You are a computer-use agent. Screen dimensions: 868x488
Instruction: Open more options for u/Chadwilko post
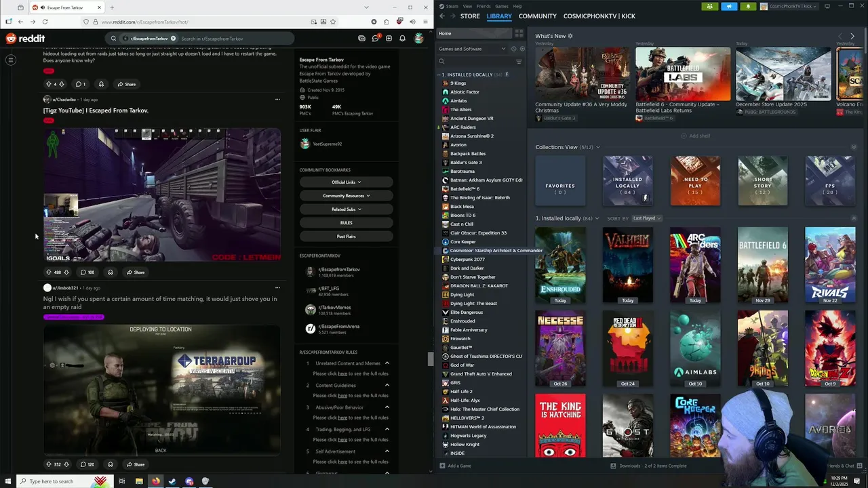click(277, 99)
